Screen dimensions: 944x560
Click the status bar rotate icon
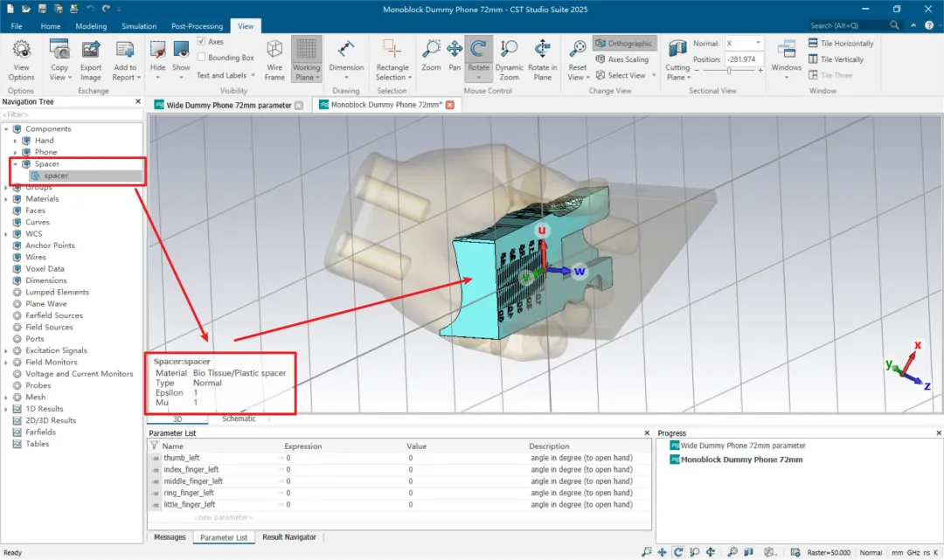point(678,552)
